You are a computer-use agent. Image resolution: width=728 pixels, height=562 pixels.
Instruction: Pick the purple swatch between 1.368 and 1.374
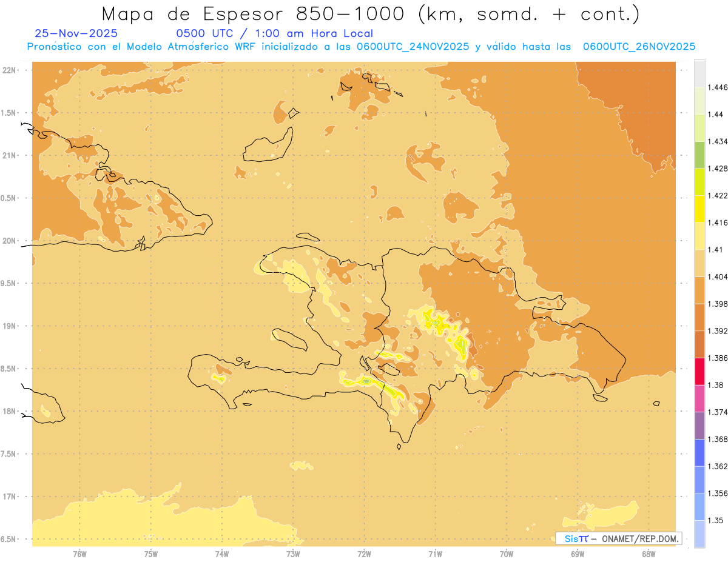(x=699, y=426)
